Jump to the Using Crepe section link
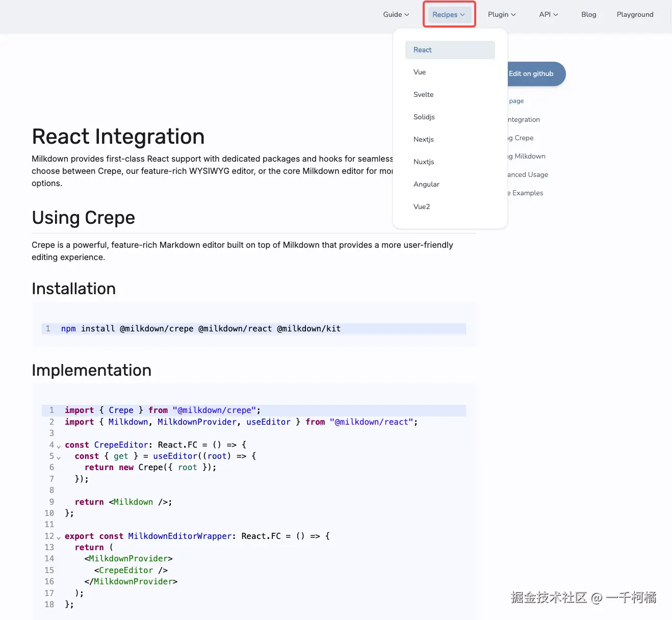672x620 pixels. (x=521, y=138)
